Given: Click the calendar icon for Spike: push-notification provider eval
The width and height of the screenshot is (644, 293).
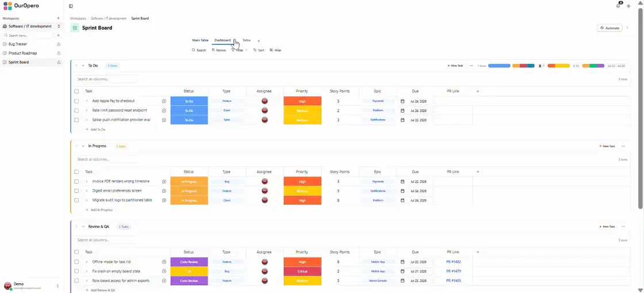Looking at the screenshot, I should [402, 120].
